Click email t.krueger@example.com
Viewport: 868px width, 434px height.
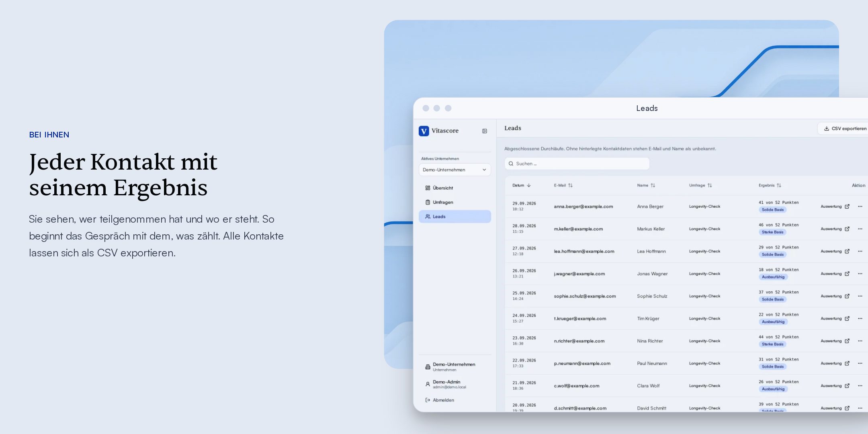tap(580, 319)
